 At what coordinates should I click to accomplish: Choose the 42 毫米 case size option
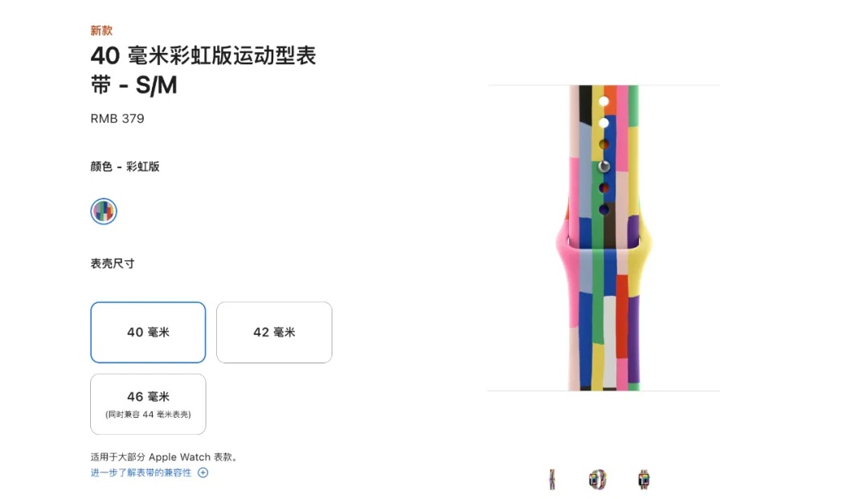tap(274, 332)
